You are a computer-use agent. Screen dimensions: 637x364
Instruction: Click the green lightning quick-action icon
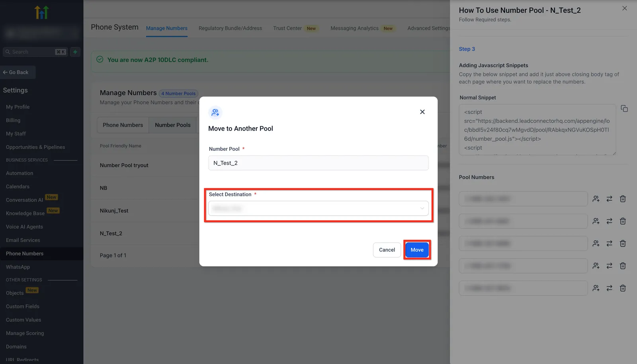tap(75, 52)
